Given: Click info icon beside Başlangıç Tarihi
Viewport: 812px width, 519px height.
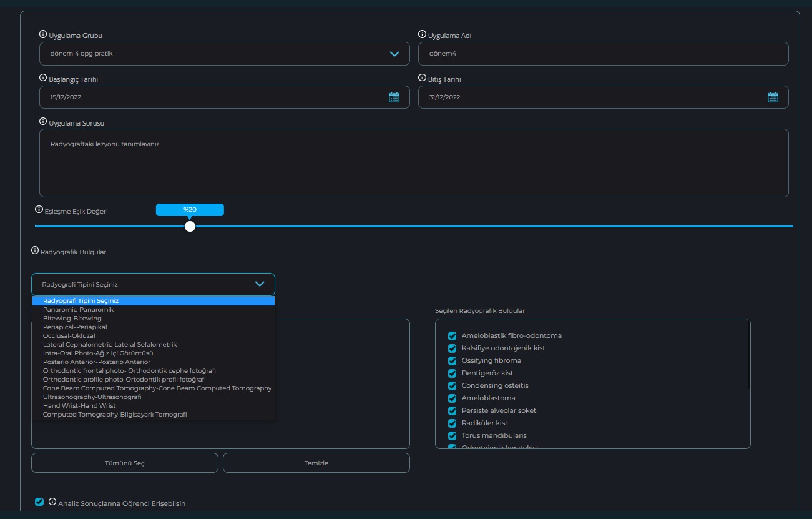Looking at the screenshot, I should (x=43, y=79).
